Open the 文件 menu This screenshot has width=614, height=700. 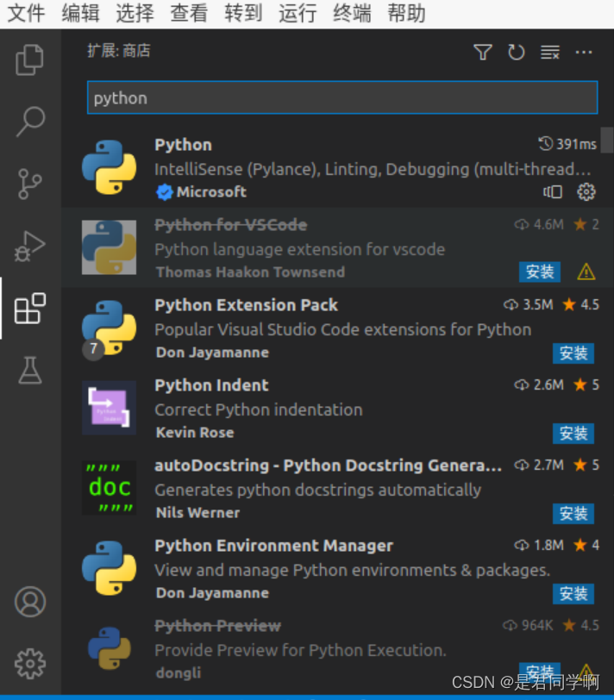tap(27, 12)
